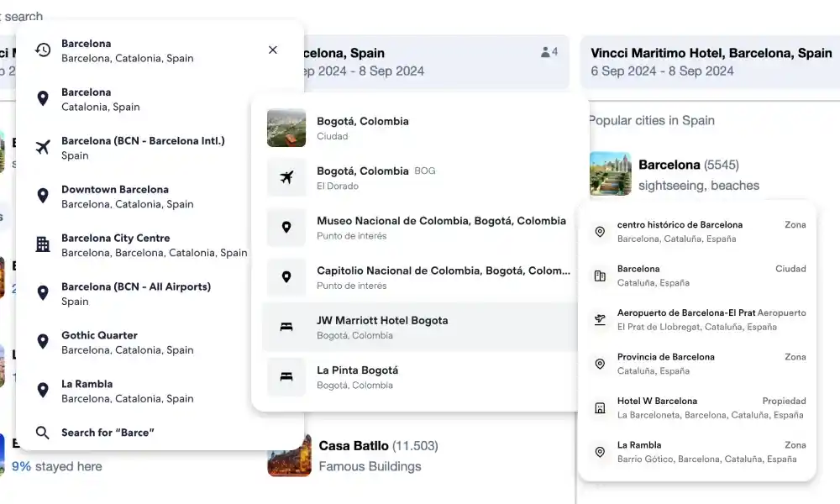The image size is (840, 504).
Task: Click the hotel icon for Hotel W Barcelona
Action: pos(600,407)
